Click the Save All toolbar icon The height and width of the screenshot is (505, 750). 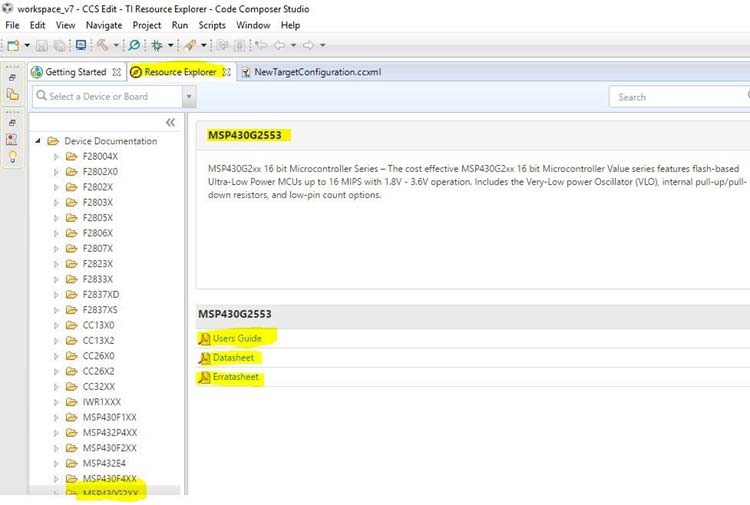(59, 45)
